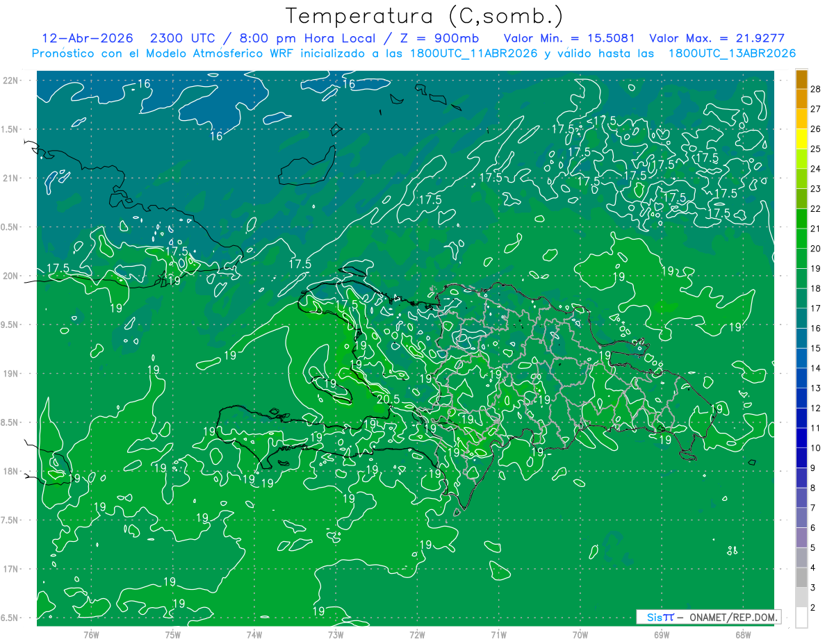Click the 68W longitude axis label
The height and width of the screenshot is (644, 834).
742,634
